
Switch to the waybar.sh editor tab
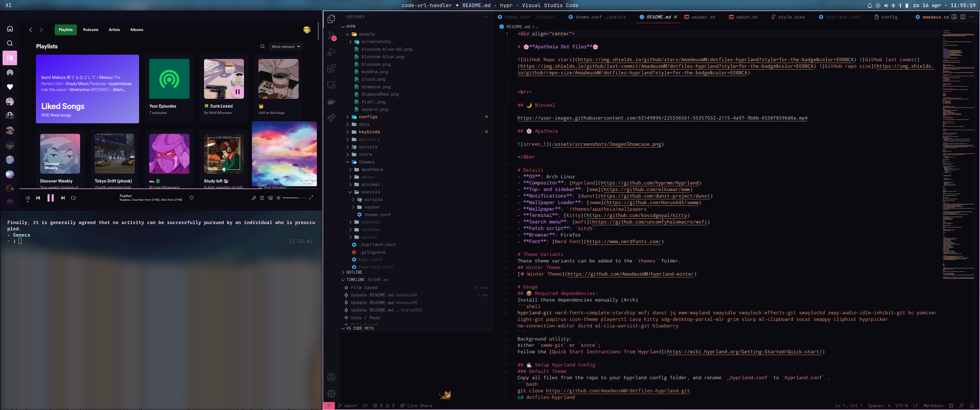pos(703,17)
